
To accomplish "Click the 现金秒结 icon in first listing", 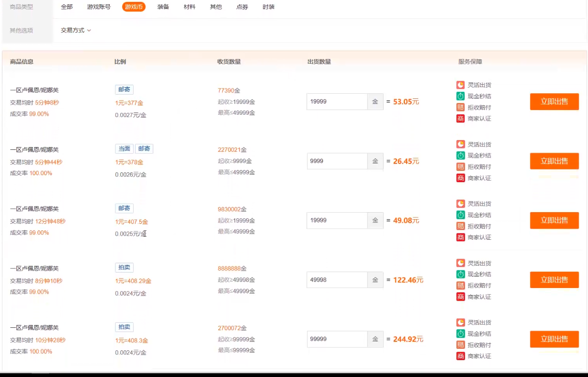I will click(460, 96).
